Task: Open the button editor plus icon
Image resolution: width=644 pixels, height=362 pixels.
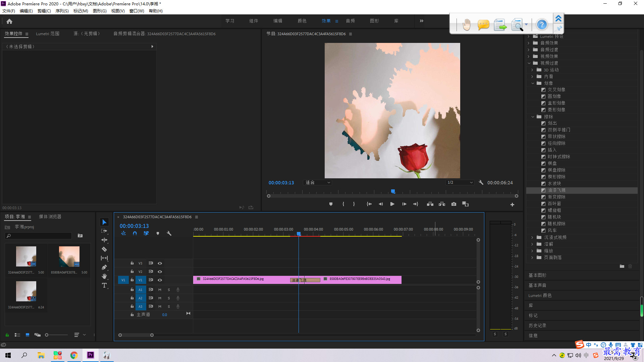Action: tap(512, 204)
